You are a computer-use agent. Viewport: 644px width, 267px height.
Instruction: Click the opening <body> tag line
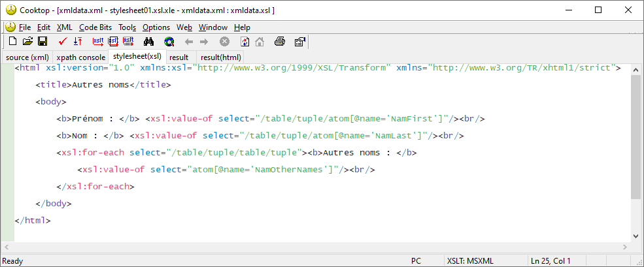[51, 102]
